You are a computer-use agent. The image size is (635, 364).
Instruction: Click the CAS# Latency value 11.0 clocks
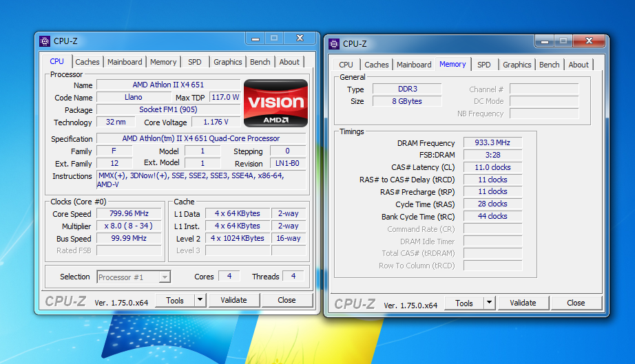tap(492, 167)
